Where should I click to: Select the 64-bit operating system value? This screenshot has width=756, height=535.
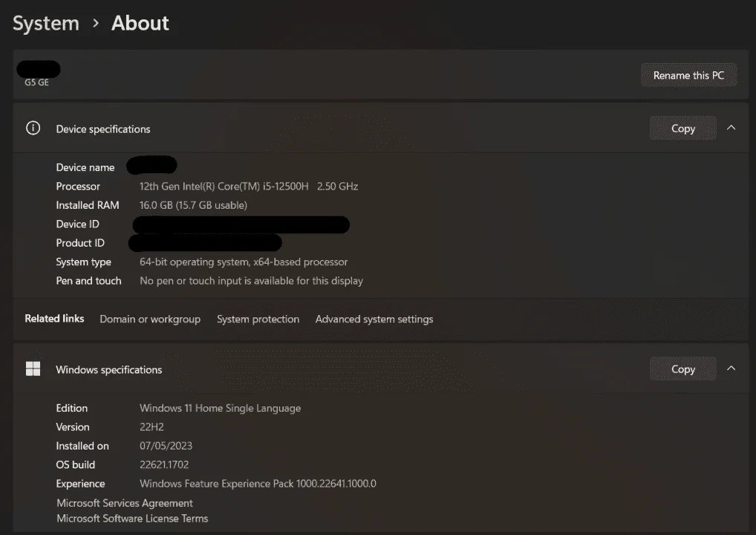click(x=244, y=262)
